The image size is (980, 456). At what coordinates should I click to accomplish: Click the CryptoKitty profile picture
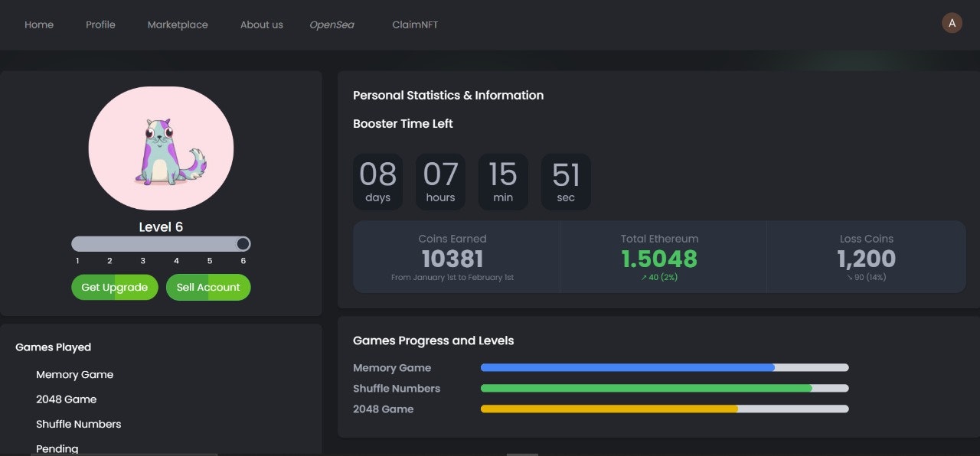(161, 148)
